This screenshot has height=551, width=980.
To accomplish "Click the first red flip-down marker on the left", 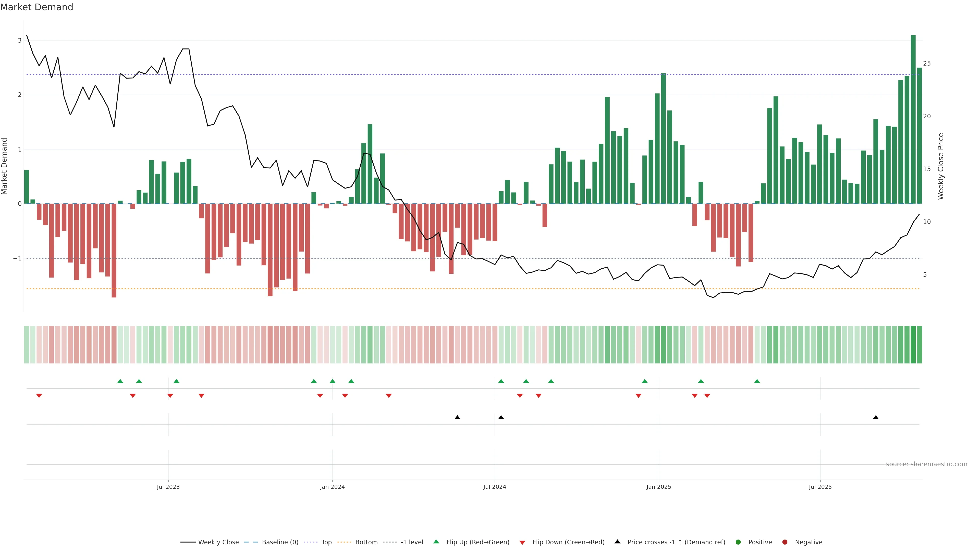I will 39,396.
